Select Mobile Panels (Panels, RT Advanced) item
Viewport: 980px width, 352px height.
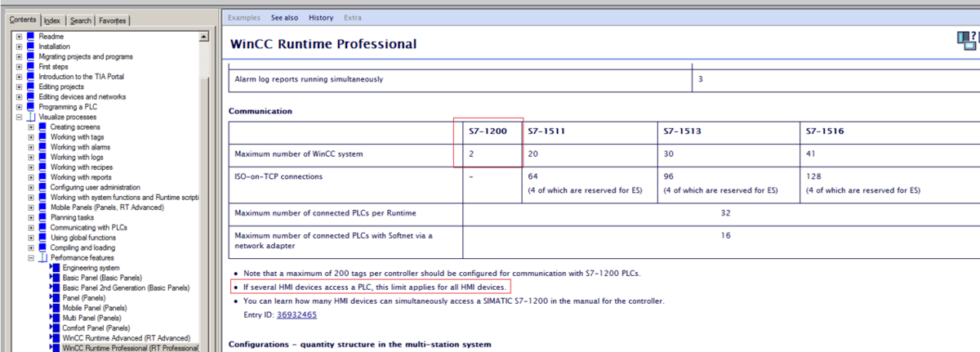[x=107, y=207]
